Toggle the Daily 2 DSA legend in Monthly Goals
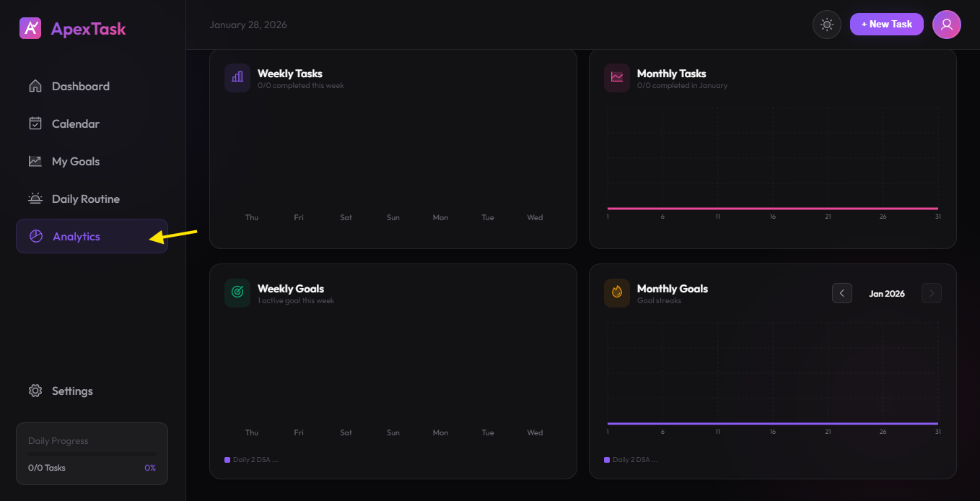This screenshot has height=501, width=980. (631, 459)
